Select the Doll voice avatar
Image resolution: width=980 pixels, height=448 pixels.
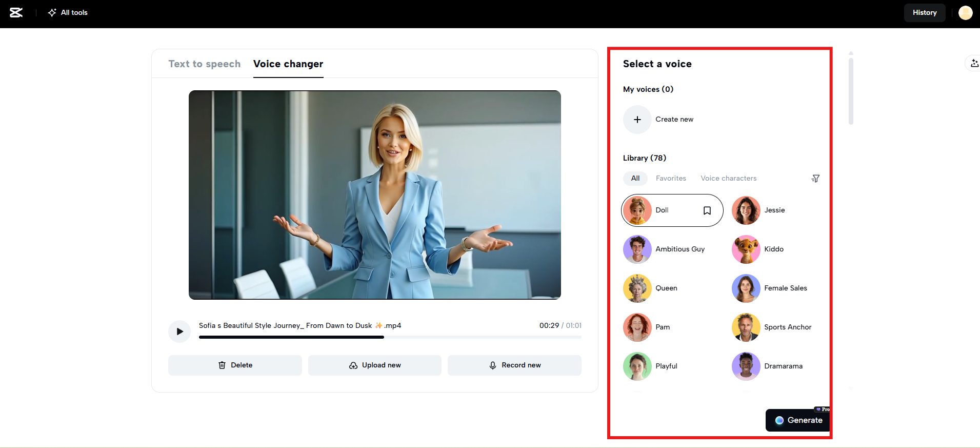pyautogui.click(x=637, y=210)
